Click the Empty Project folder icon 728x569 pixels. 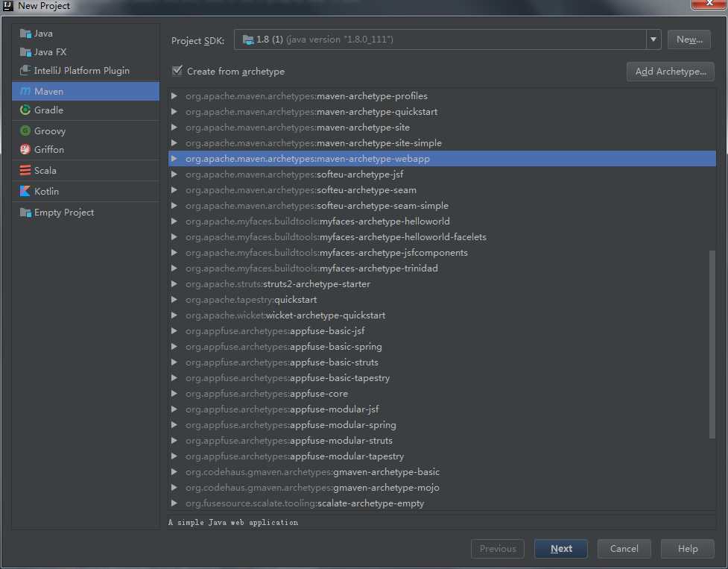(x=25, y=213)
